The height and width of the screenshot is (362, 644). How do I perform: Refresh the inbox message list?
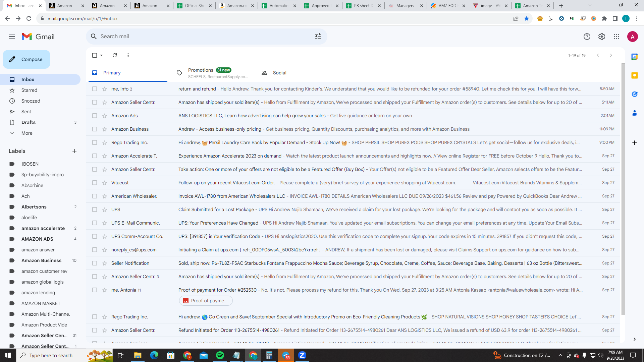pos(115,55)
